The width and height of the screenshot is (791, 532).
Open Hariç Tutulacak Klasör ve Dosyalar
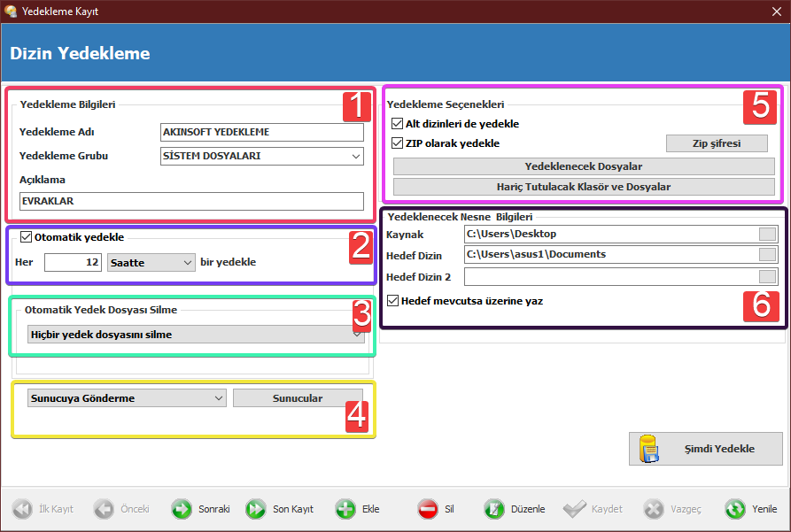[x=584, y=187]
